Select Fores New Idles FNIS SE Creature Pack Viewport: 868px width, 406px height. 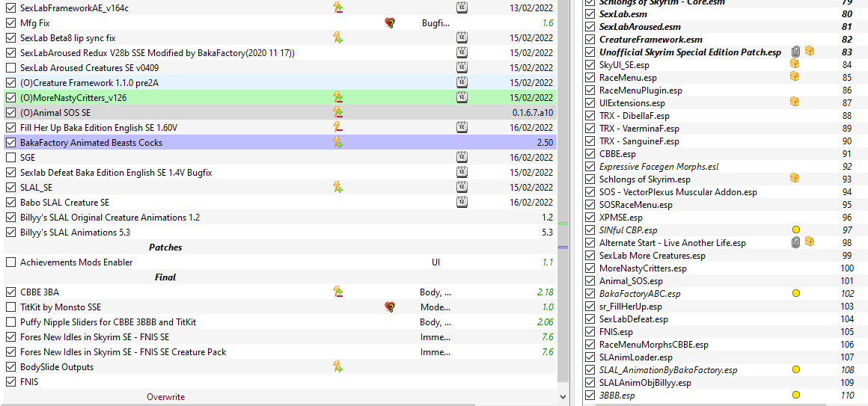(123, 352)
